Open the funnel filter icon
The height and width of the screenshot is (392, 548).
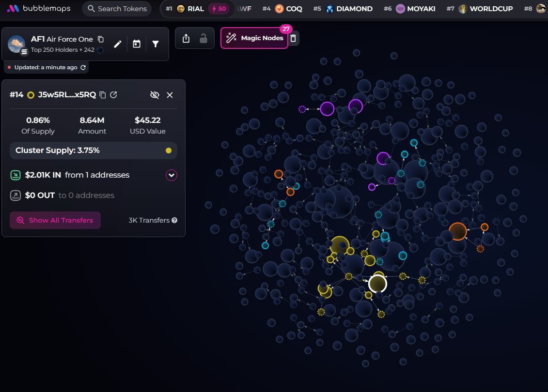coord(156,44)
